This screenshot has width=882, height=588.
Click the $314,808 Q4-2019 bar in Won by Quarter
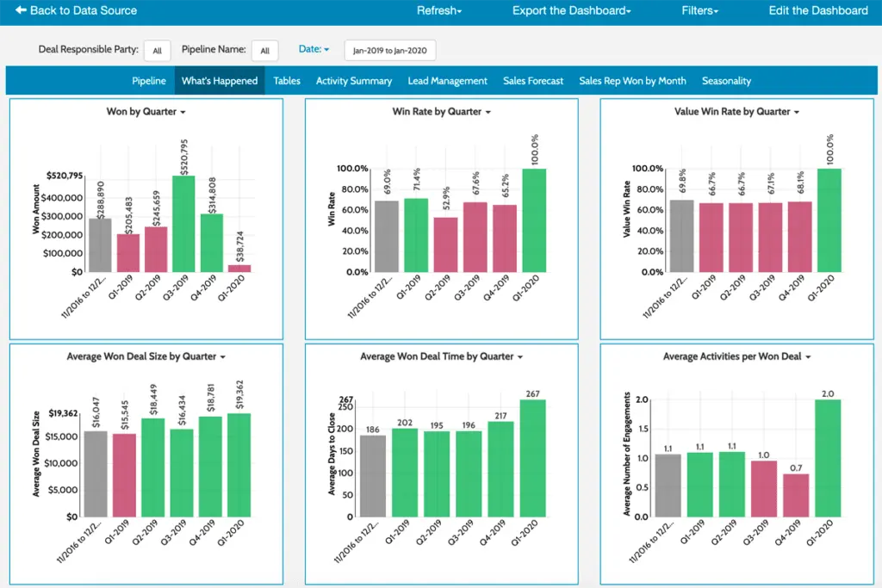[x=212, y=243]
